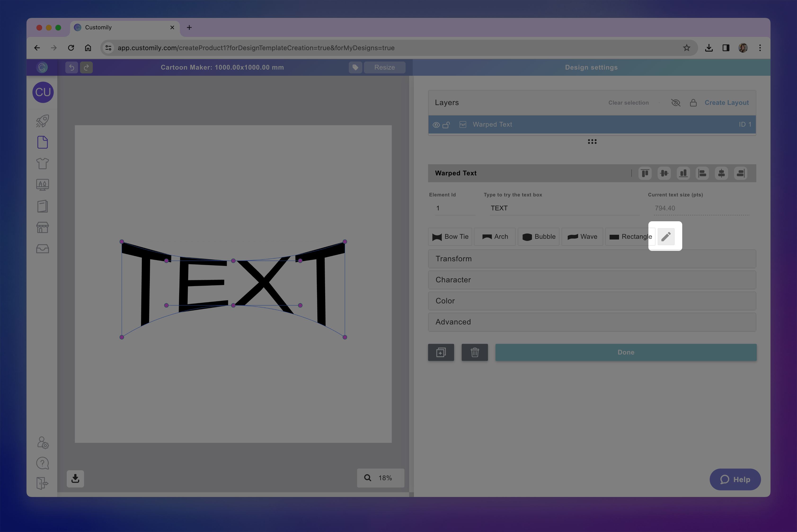Expand the Transform section
The width and height of the screenshot is (797, 532).
pos(592,258)
